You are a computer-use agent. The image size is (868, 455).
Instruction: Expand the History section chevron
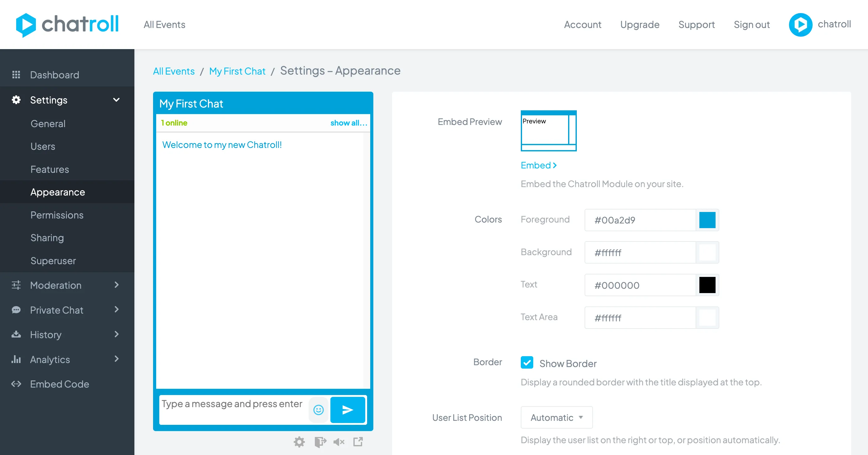click(117, 334)
